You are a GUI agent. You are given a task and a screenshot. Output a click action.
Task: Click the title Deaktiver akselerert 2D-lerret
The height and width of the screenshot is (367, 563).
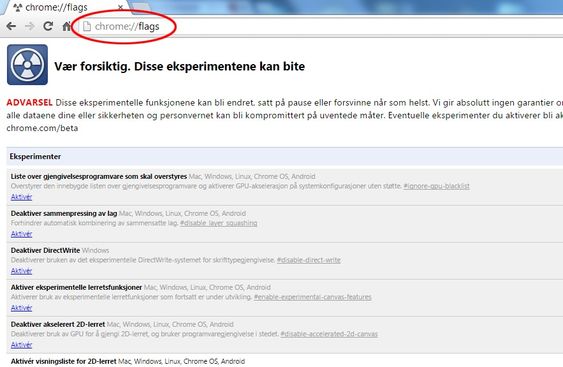pos(58,324)
